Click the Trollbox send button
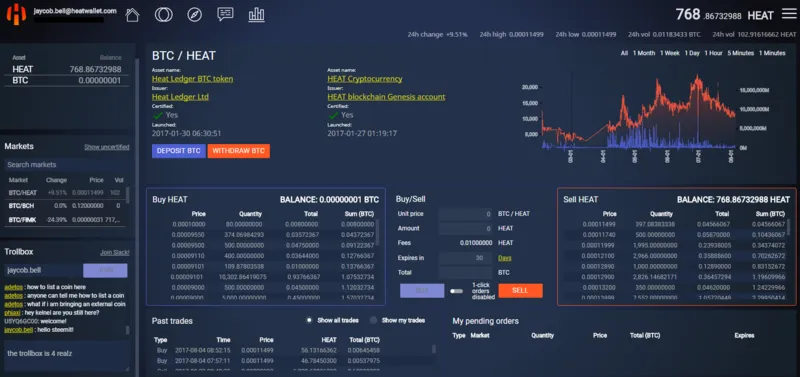Viewport: 800px width, 377px height. pyautogui.click(x=105, y=270)
